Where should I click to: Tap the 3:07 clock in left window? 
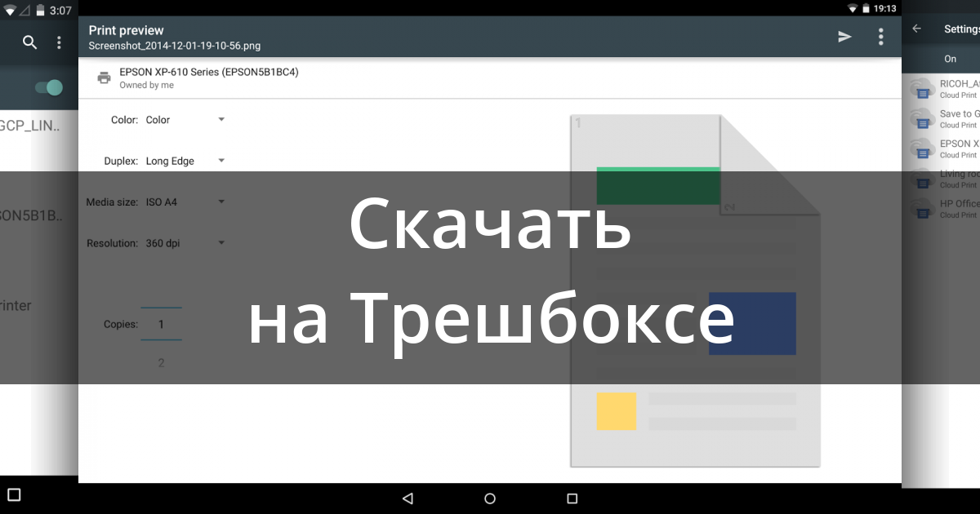(x=60, y=11)
